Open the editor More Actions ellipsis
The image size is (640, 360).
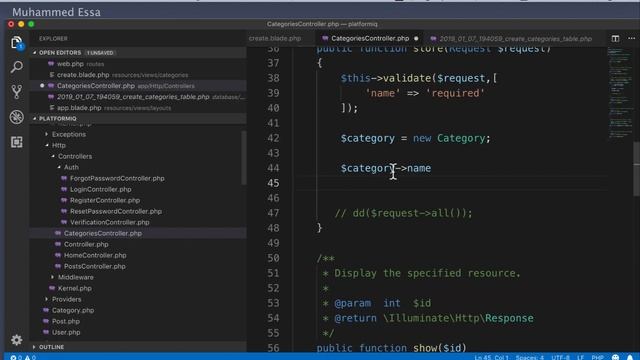click(x=631, y=38)
